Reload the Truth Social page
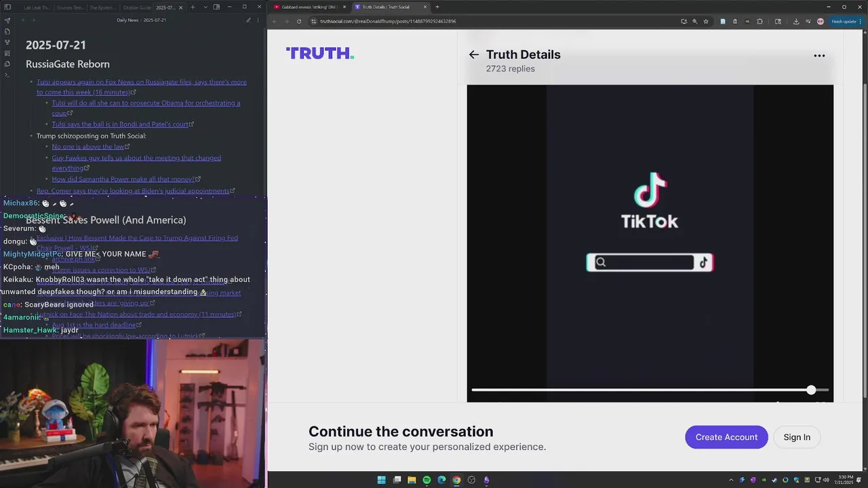Viewport: 868px width, 488px height. [x=298, y=21]
